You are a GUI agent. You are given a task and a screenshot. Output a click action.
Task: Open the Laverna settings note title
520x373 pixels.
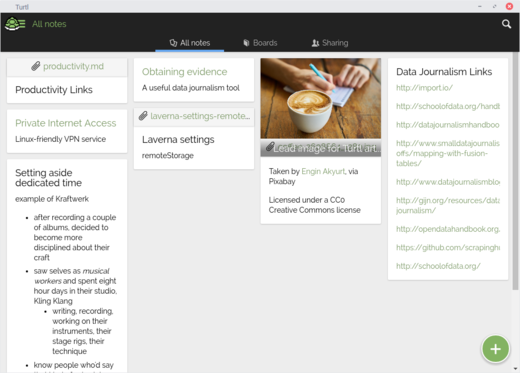click(x=178, y=139)
